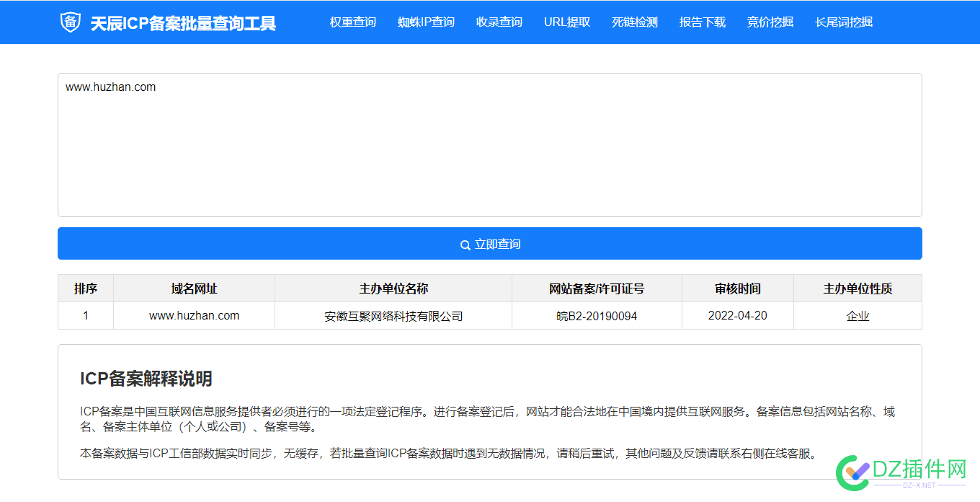The image size is (980, 502).
Task: Click the 审核时间 column header
Action: pyautogui.click(x=738, y=289)
